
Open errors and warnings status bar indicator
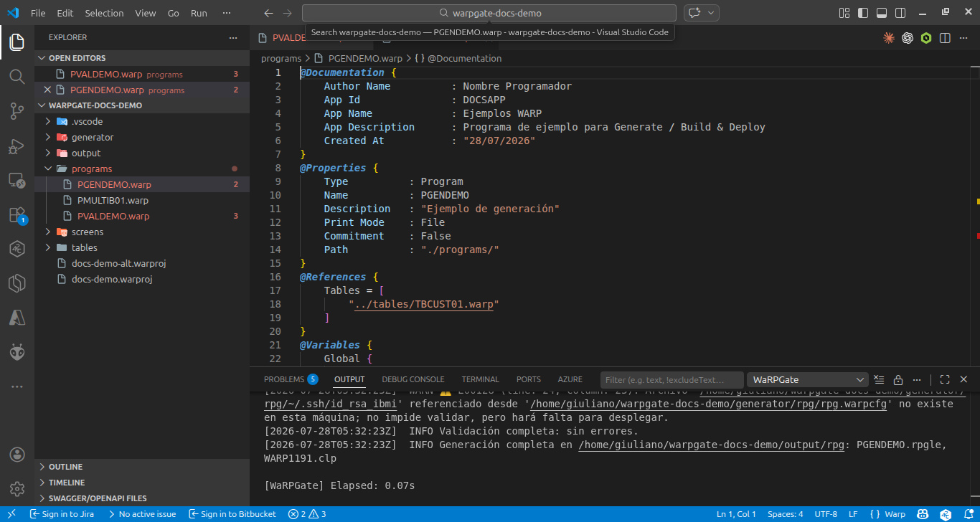[307, 514]
